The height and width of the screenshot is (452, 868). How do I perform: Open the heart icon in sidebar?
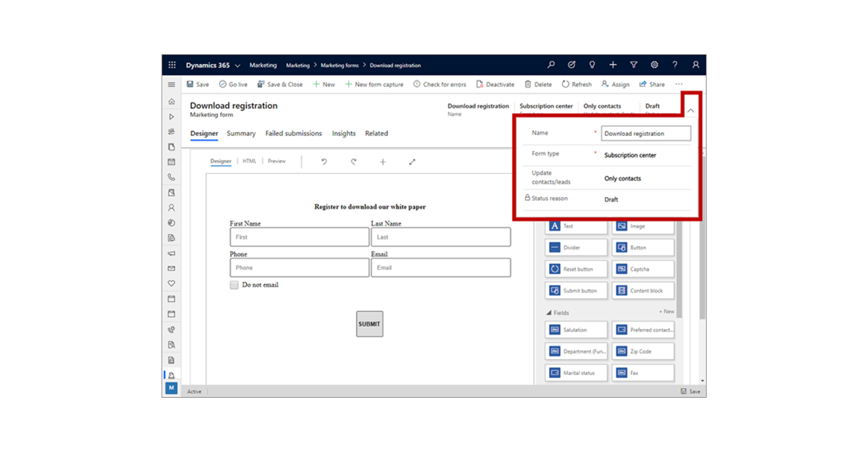tap(171, 283)
